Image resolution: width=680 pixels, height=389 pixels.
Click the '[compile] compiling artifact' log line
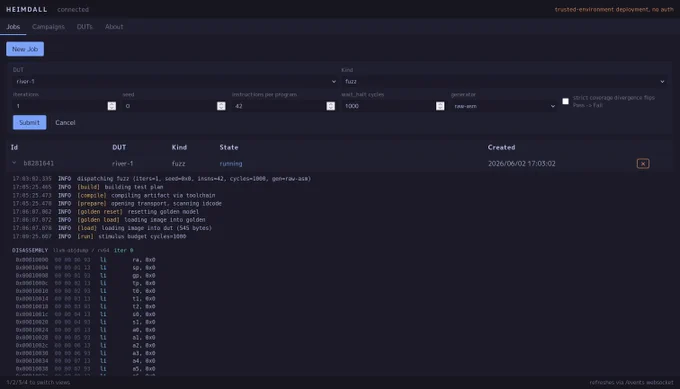(x=114, y=195)
